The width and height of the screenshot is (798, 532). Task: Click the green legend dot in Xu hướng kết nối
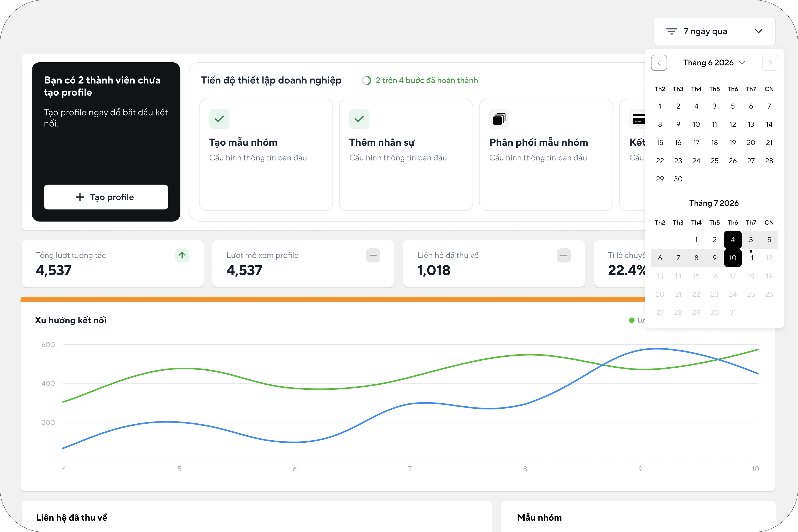(631, 320)
